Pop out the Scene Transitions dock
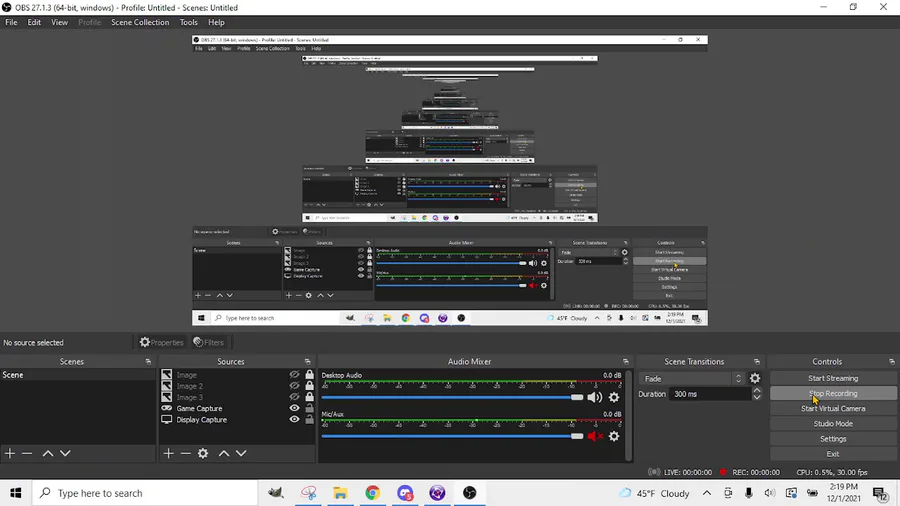The image size is (900, 506). pyautogui.click(x=757, y=361)
